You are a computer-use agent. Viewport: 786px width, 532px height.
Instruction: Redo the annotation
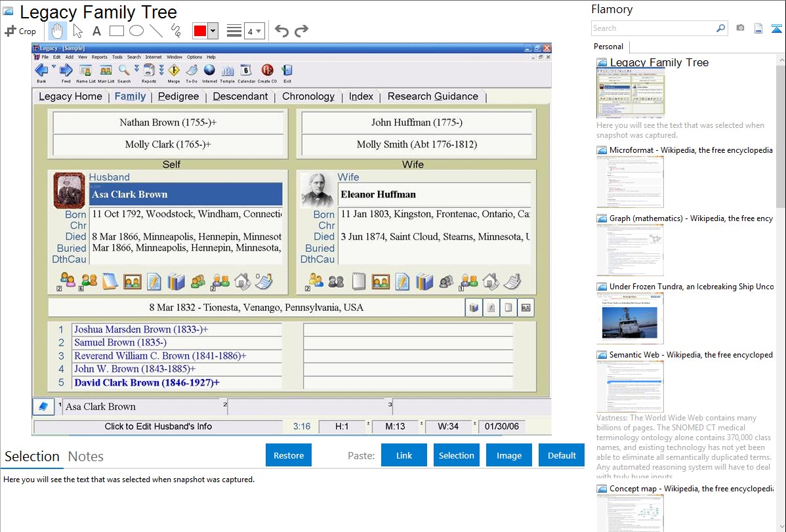(301, 31)
